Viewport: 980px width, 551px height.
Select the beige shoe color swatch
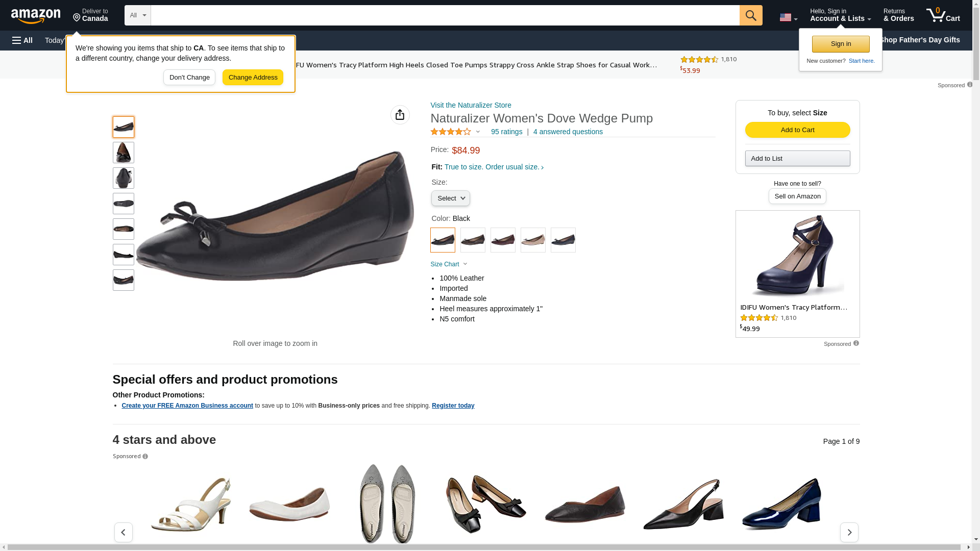(533, 240)
